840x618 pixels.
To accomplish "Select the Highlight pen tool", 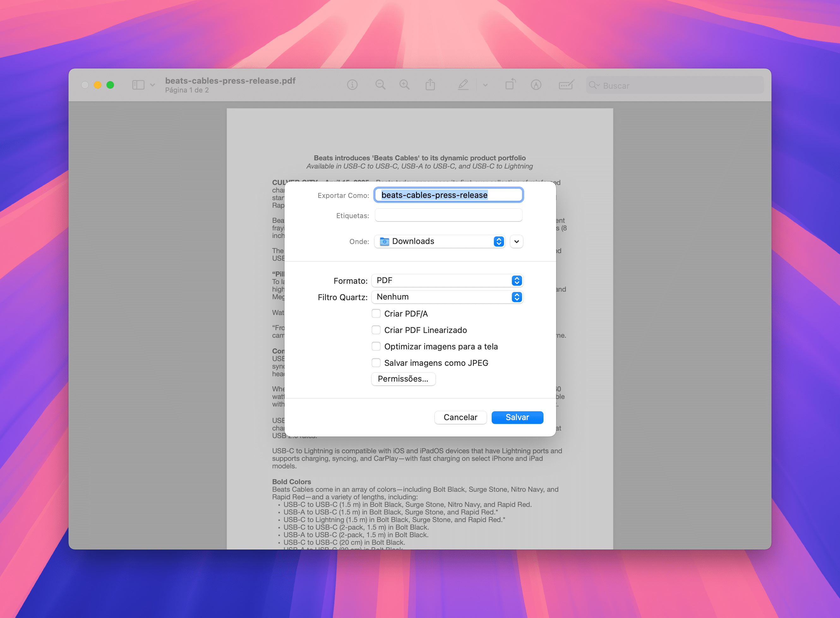I will click(464, 85).
